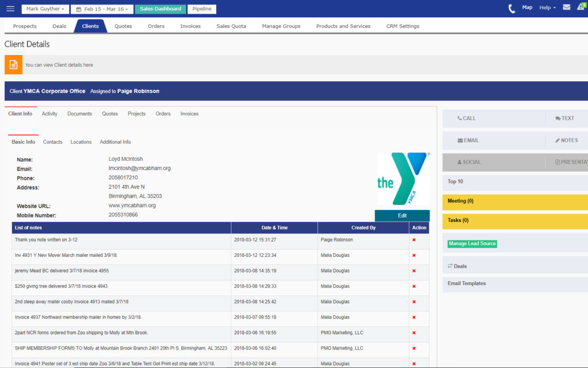Click the Edit button under logo
This screenshot has width=588, height=368.
point(402,215)
